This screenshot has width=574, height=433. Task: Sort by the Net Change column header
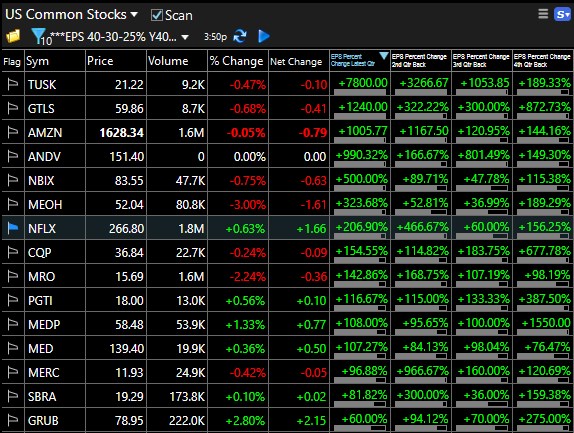299,61
